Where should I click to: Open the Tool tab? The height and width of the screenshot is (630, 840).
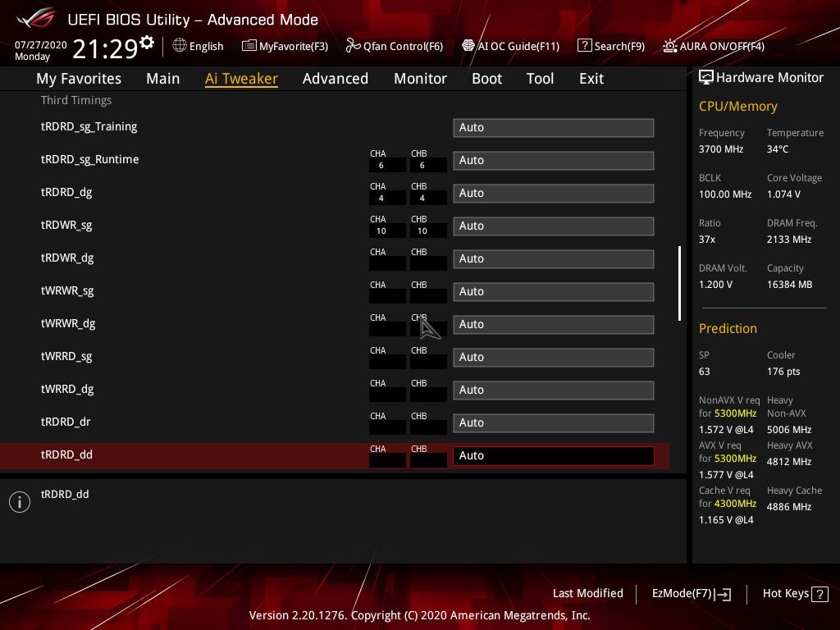tap(540, 79)
